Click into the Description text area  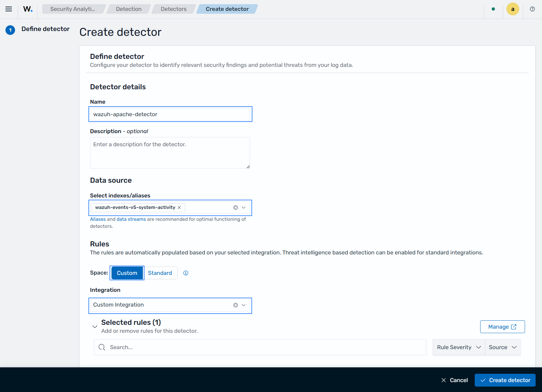(x=170, y=153)
